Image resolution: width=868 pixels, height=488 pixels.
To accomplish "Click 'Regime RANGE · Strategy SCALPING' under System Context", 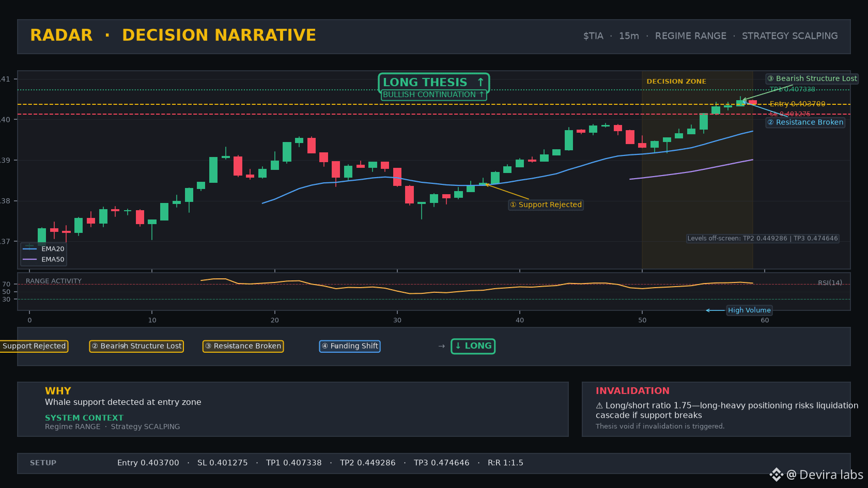I will coord(113,427).
